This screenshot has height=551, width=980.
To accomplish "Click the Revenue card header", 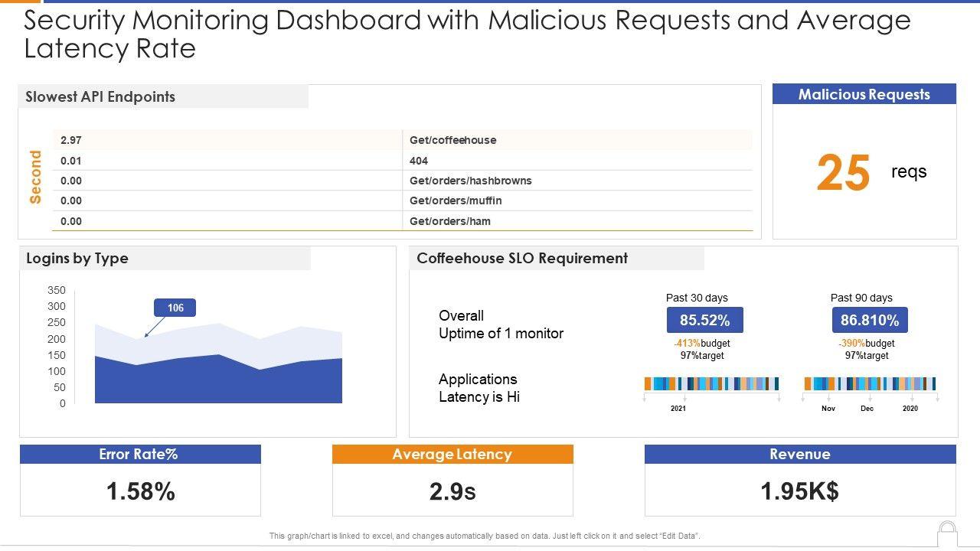I will pyautogui.click(x=800, y=455).
